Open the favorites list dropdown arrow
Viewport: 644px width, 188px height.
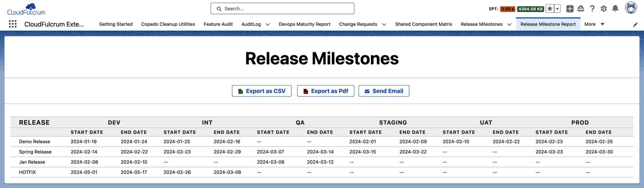pyautogui.click(x=557, y=9)
